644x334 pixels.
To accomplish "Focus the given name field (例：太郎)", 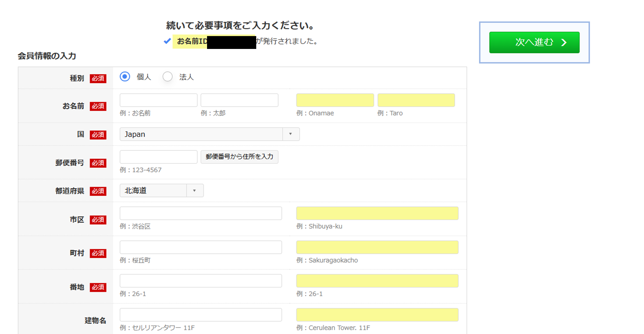I will coord(239,100).
